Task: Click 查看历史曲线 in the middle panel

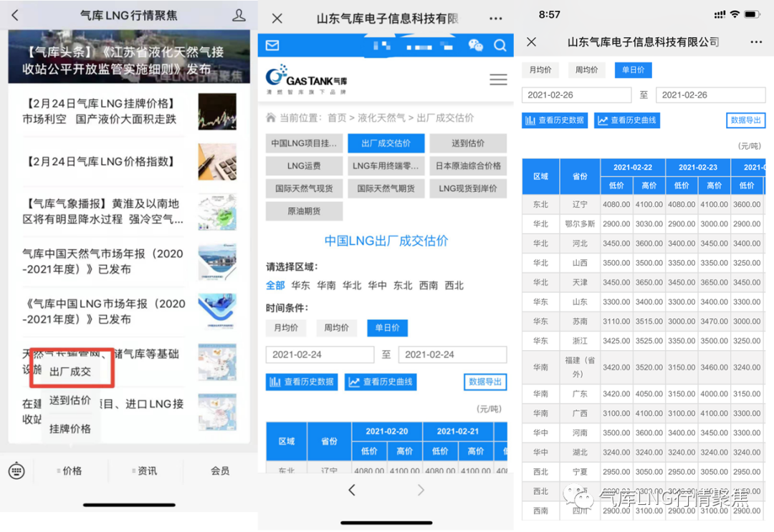Action: [381, 382]
